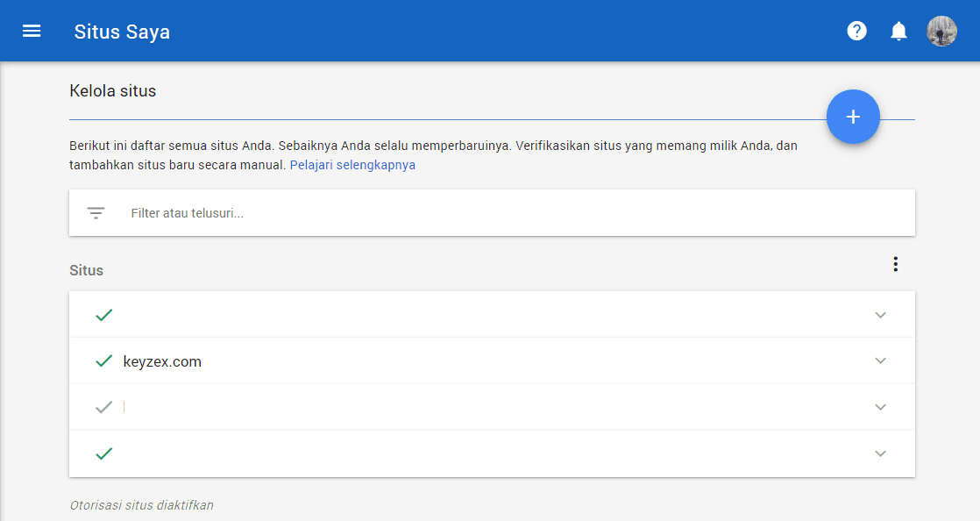Viewport: 980px width, 521px height.
Task: Select the keyzex.com site entry
Action: pos(162,361)
